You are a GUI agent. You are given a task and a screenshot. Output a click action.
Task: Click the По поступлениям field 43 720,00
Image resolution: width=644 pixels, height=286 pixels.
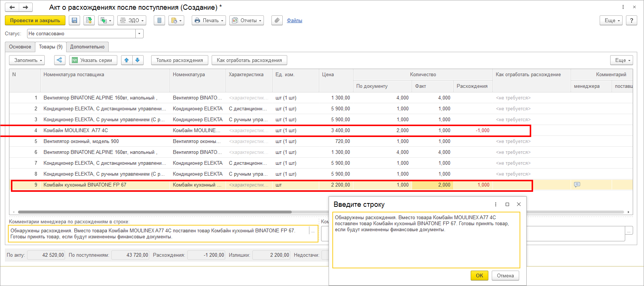(x=130, y=255)
